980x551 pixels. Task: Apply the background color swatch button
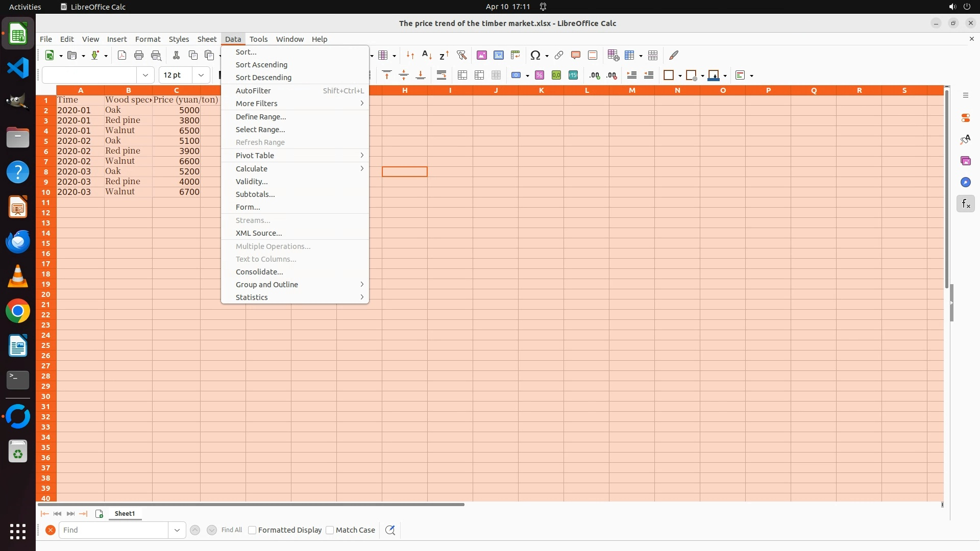714,76
